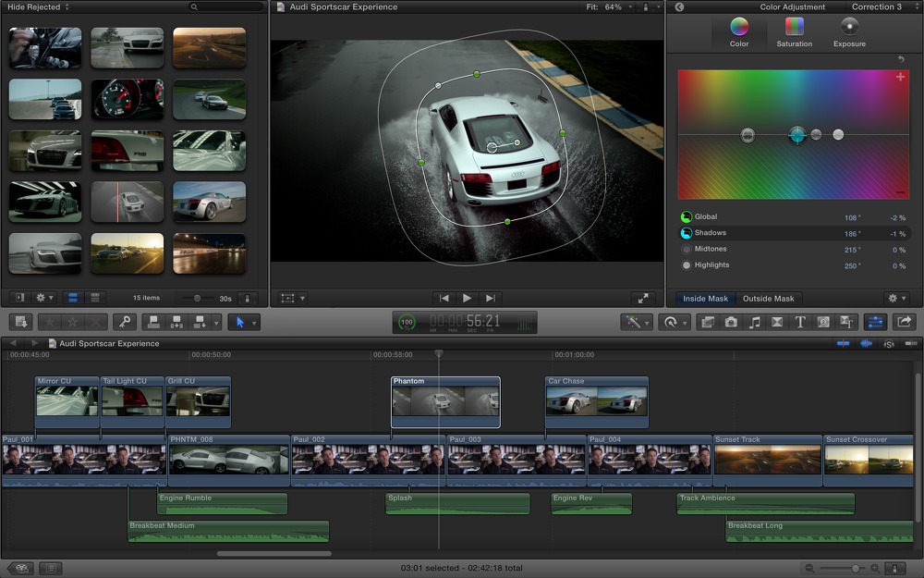Open the Titles browser T icon
The image size is (924, 578).
coord(800,322)
